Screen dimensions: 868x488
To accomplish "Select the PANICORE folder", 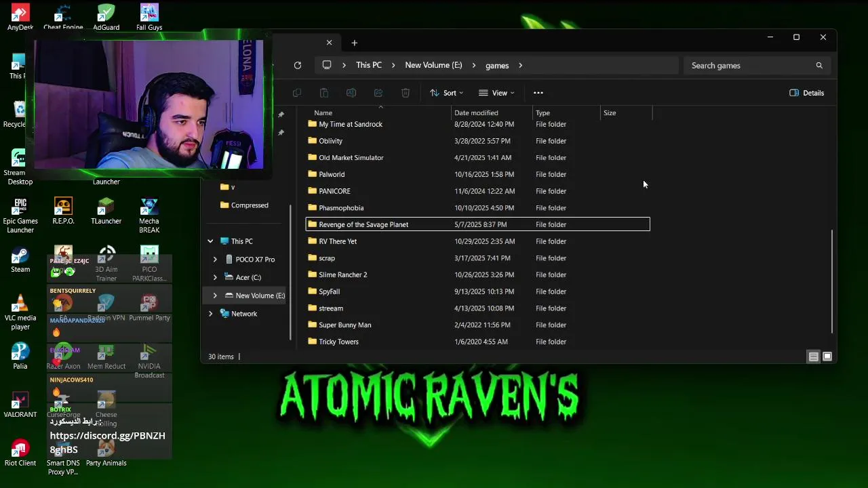I will tap(478, 191).
